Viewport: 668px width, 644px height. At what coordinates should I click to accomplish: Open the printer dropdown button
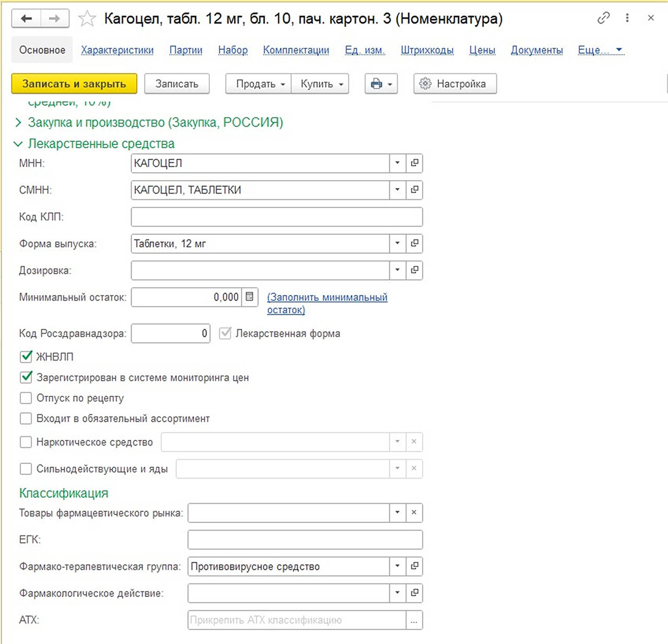click(x=381, y=84)
